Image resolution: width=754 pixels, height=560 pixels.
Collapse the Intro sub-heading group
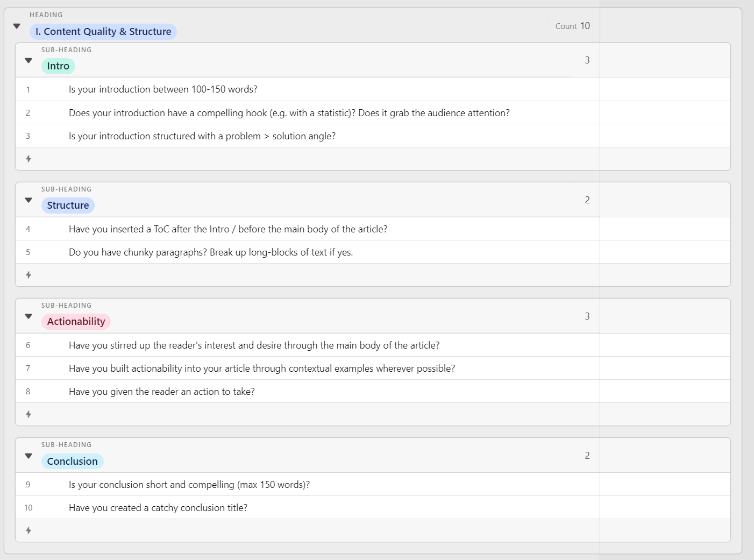tap(29, 60)
